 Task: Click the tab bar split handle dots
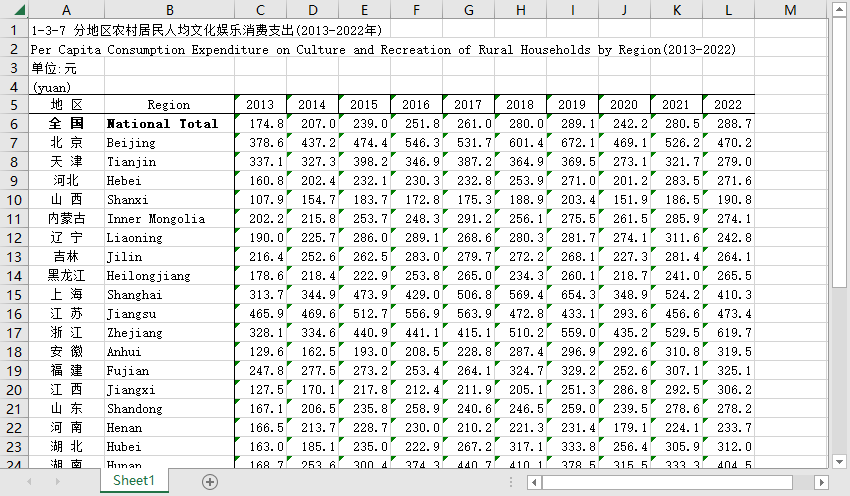tap(511, 482)
